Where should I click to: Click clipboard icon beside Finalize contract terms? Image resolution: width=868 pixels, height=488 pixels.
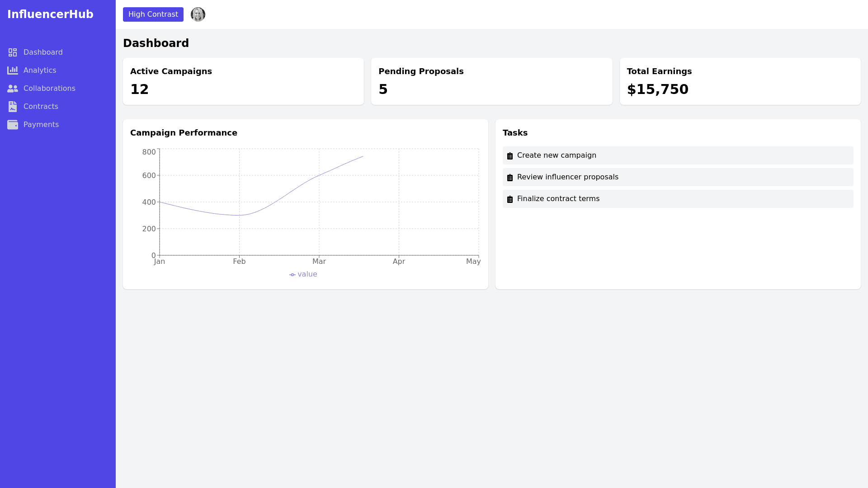tap(510, 199)
